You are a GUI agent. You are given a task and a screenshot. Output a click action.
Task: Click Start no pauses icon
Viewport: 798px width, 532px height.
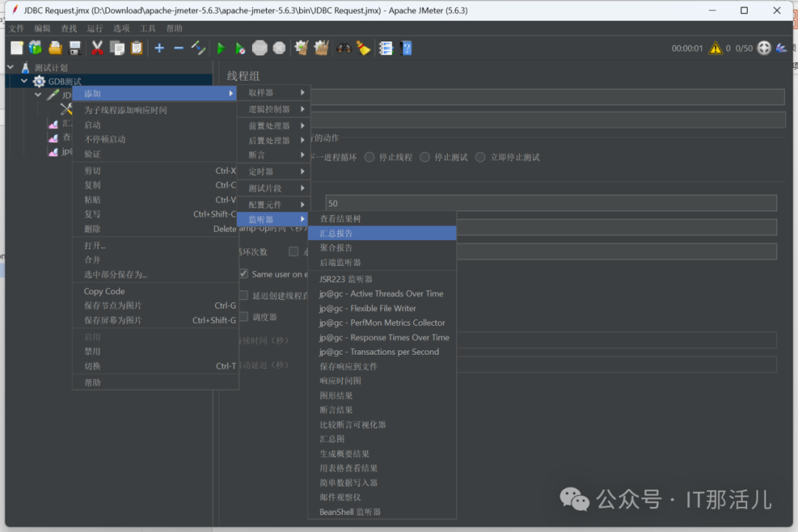(240, 48)
